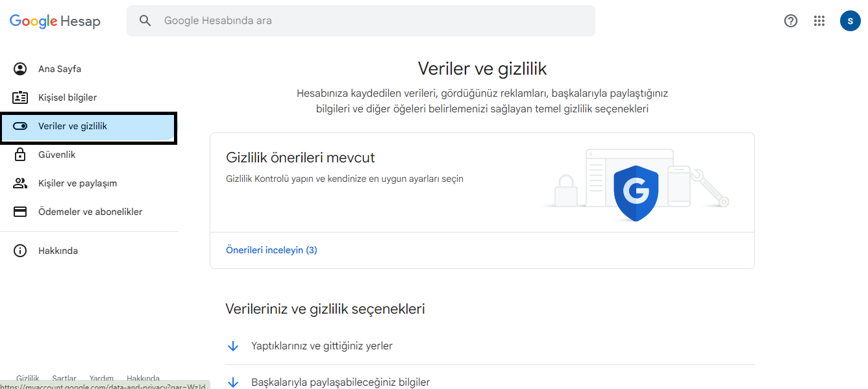Image resolution: width=868 pixels, height=389 pixels.
Task: Select the Kişisel bilgiler ID card icon
Action: point(20,97)
